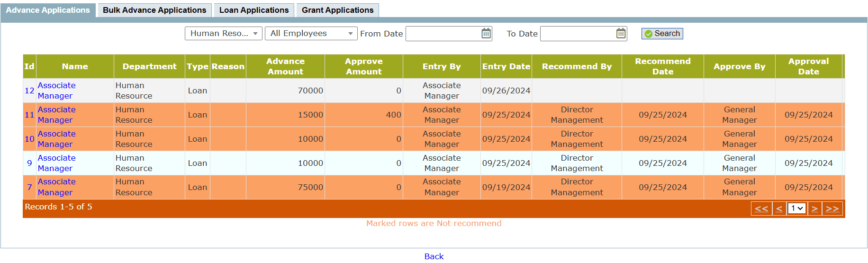This screenshot has width=868, height=263.
Task: Open the To Date calendar picker icon
Action: [621, 33]
